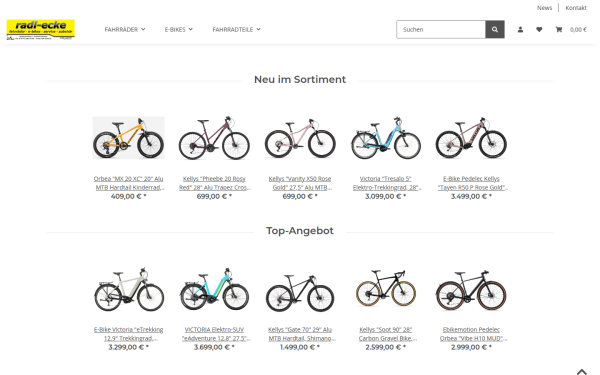This screenshot has width=600, height=375.
Task: Expand the E-Bikes dropdown menu
Action: [x=179, y=29]
